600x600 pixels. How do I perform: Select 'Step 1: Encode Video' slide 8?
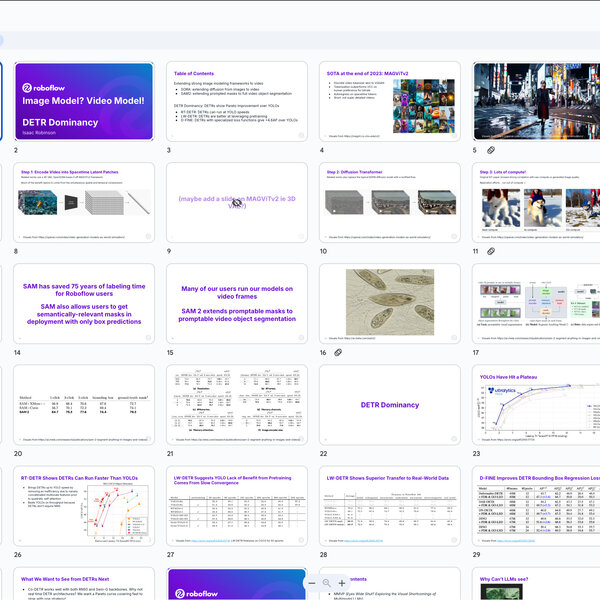tap(84, 202)
